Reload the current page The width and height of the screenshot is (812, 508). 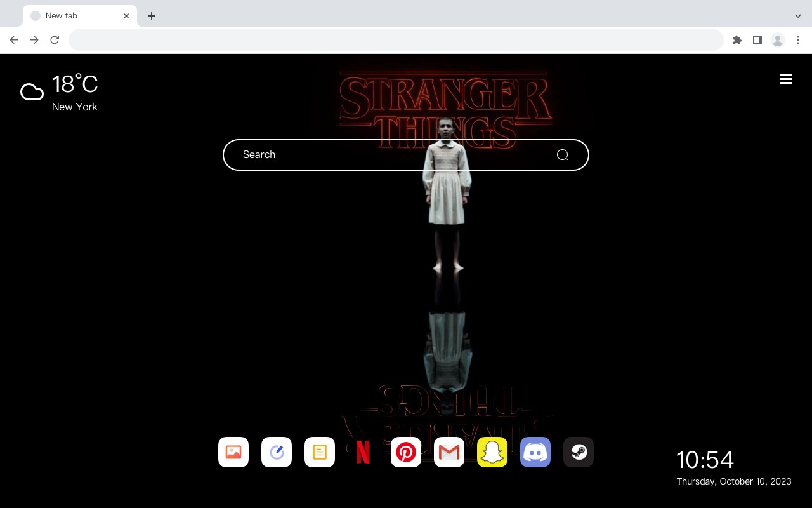[x=55, y=40]
